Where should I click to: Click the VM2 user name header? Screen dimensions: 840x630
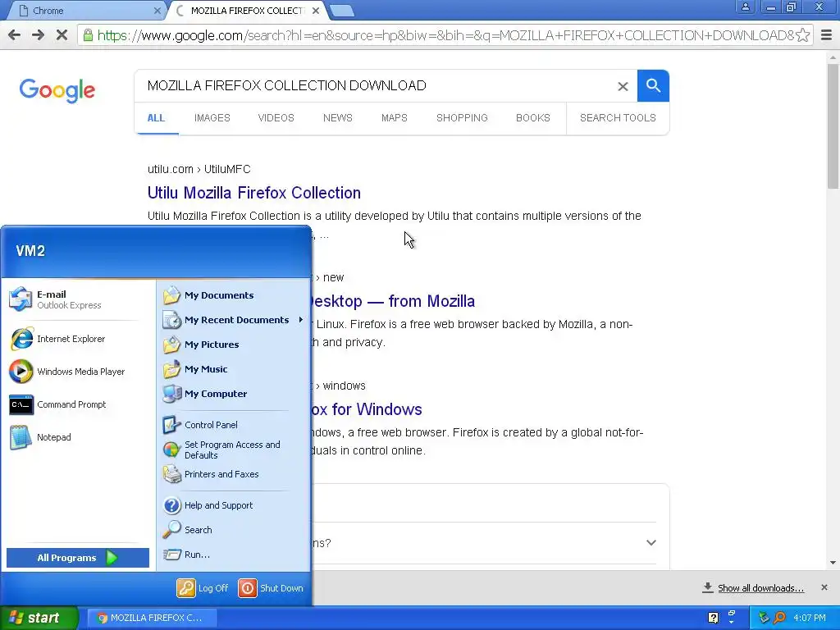pos(30,251)
